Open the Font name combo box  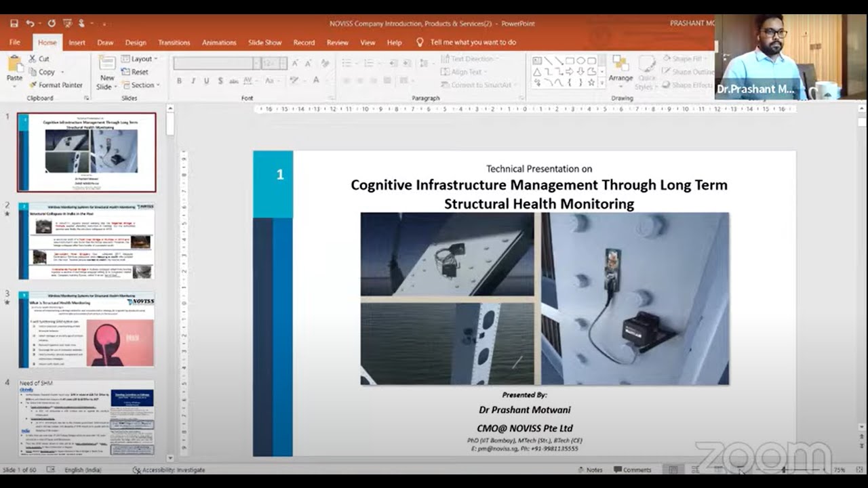point(217,63)
